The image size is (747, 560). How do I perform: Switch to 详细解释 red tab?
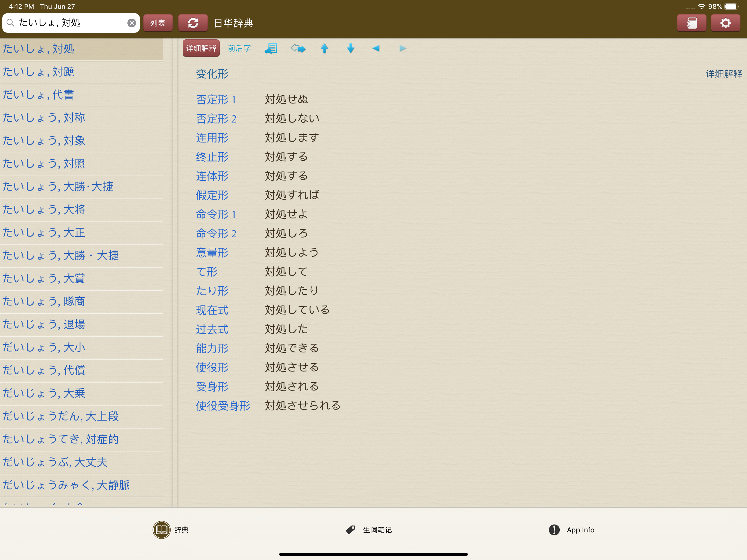click(x=201, y=48)
